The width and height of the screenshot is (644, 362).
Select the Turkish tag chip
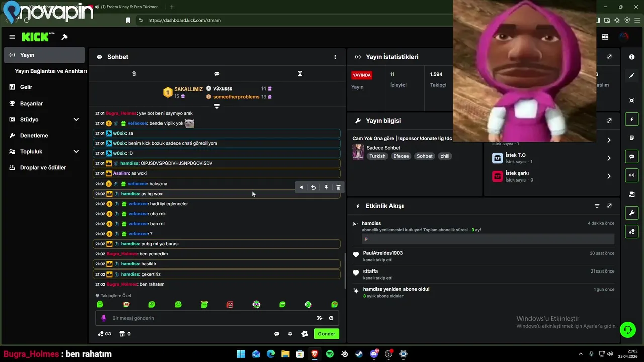tap(377, 156)
